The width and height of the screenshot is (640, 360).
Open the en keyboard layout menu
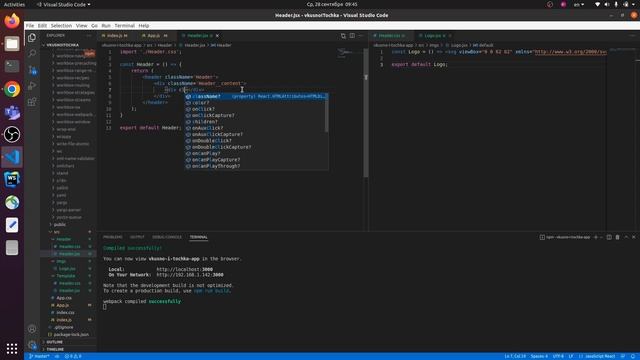pyautogui.click(x=579, y=4)
